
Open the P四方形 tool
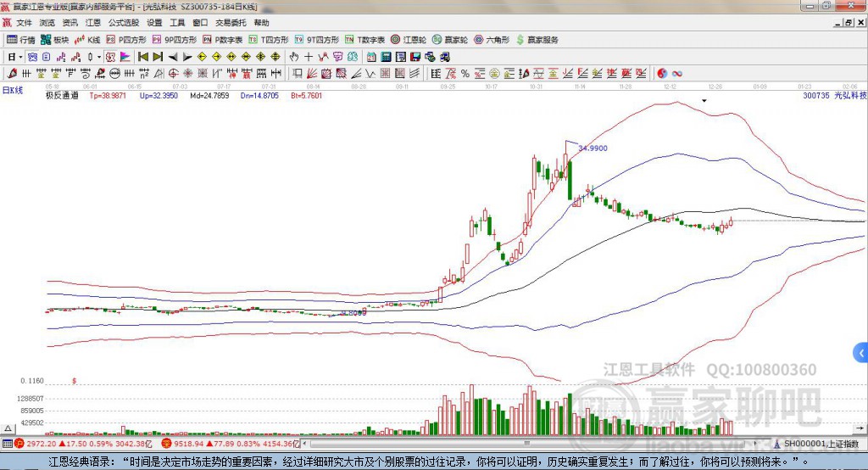(x=126, y=40)
